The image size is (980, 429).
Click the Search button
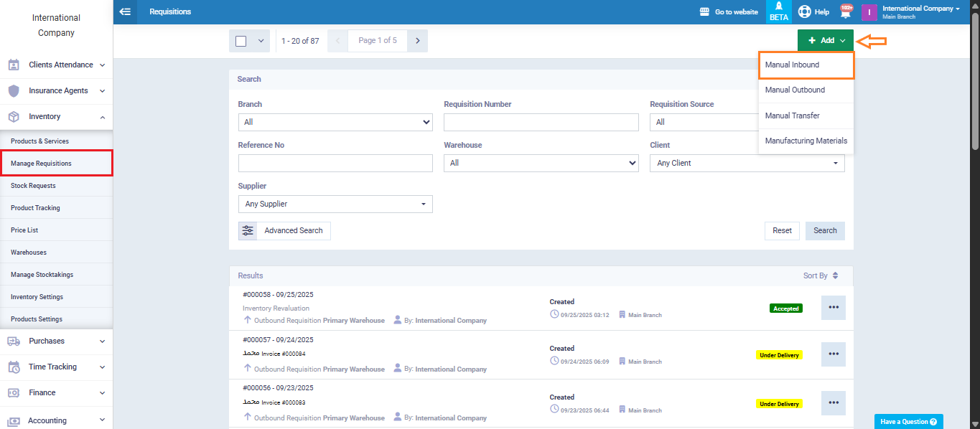825,230
